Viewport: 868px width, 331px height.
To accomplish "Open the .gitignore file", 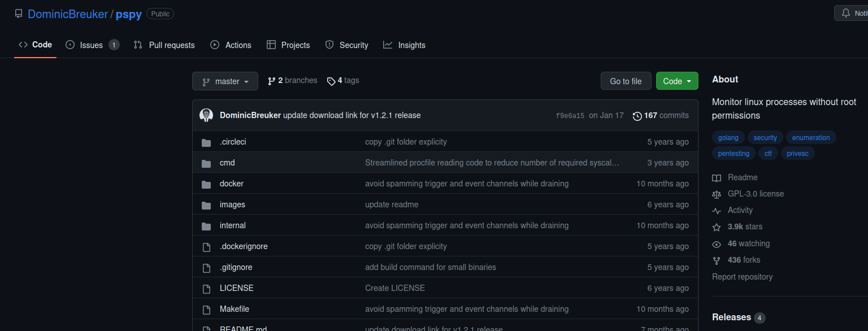I will [236, 267].
